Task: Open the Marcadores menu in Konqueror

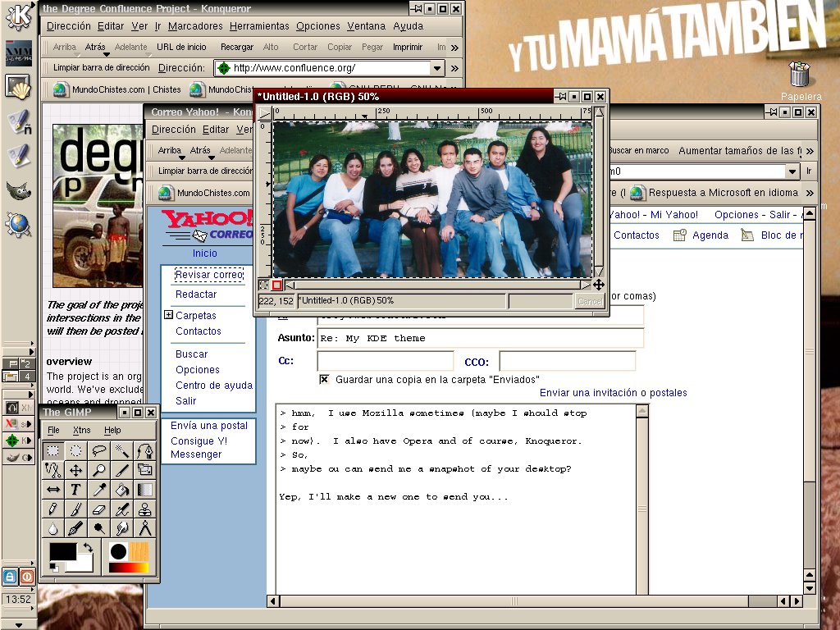Action: (x=195, y=25)
